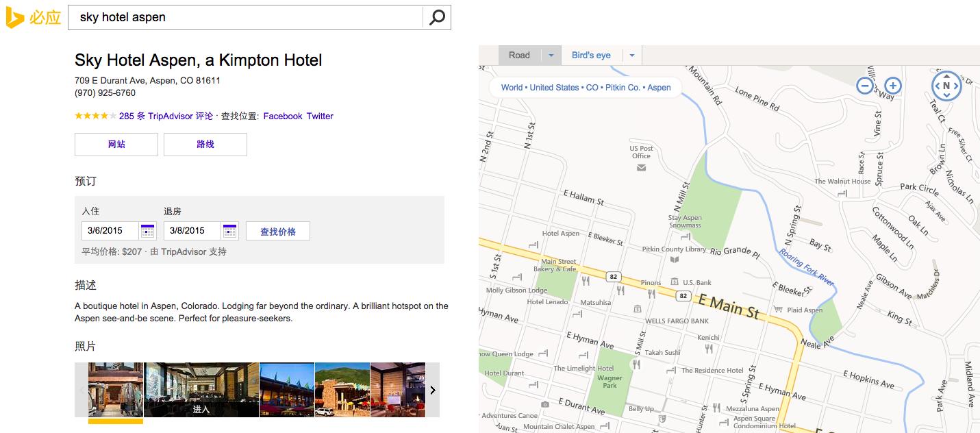Select the first hotel photo thumbnail
Viewport: 980px width, 433px height.
[116, 390]
